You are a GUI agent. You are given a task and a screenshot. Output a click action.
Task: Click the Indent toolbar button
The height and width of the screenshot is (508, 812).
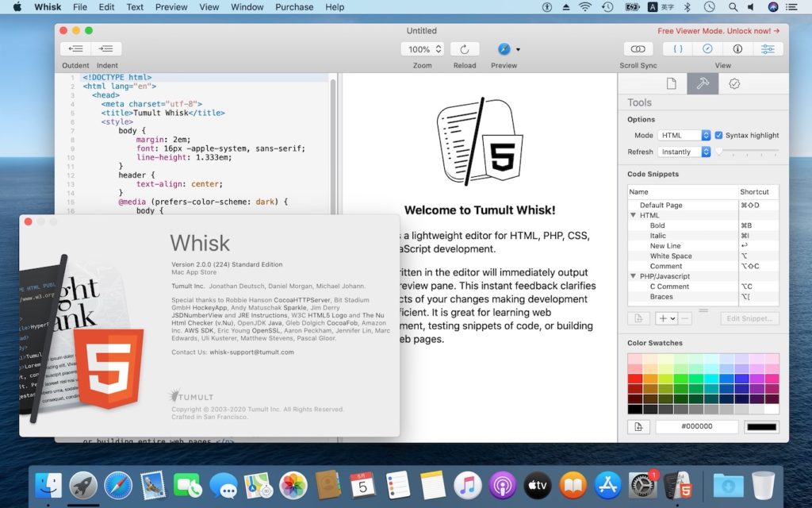click(x=107, y=49)
